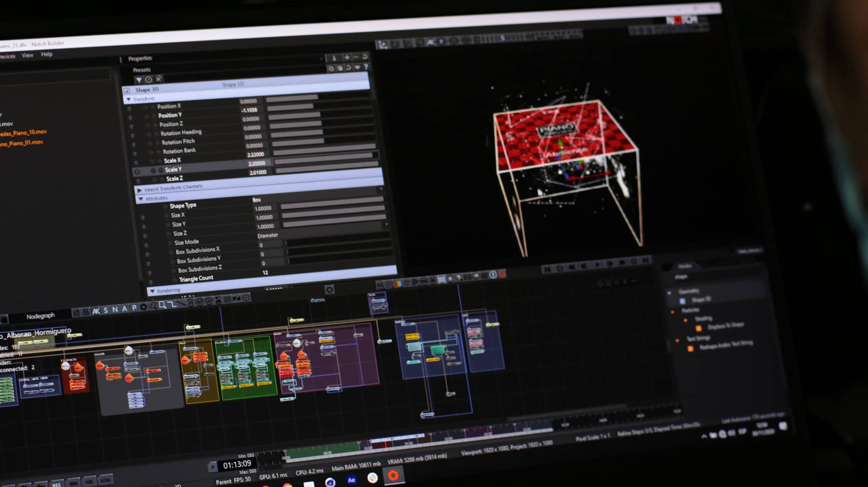Screen dimensions: 868x487
Task: Click the filter funnel icon under Presets
Action: coord(139,80)
